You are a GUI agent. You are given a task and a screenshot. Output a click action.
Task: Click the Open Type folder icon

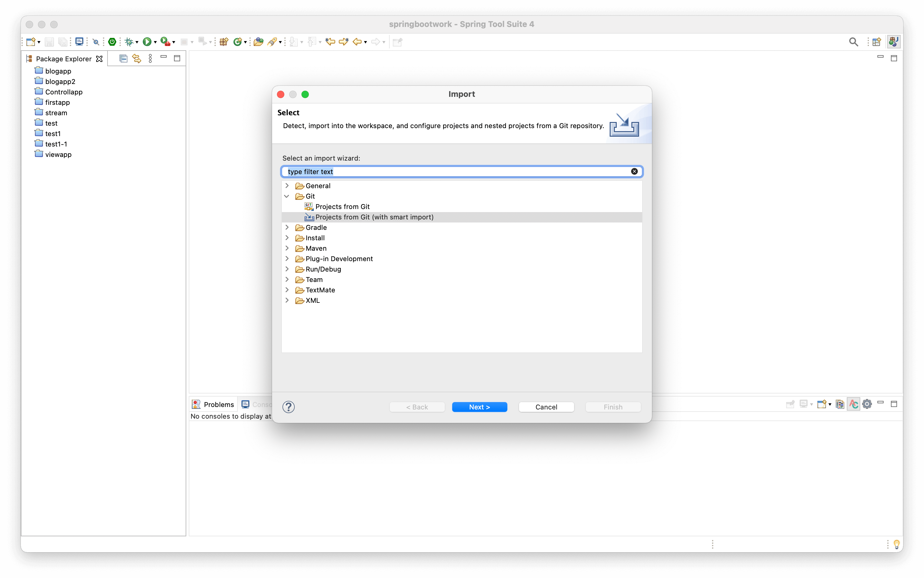tap(258, 42)
